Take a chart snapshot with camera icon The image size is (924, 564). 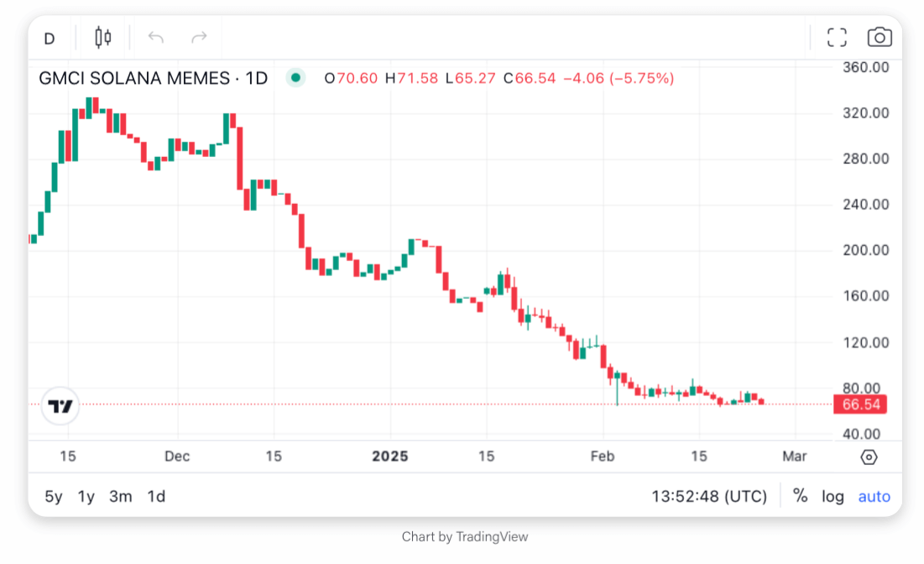tap(880, 37)
